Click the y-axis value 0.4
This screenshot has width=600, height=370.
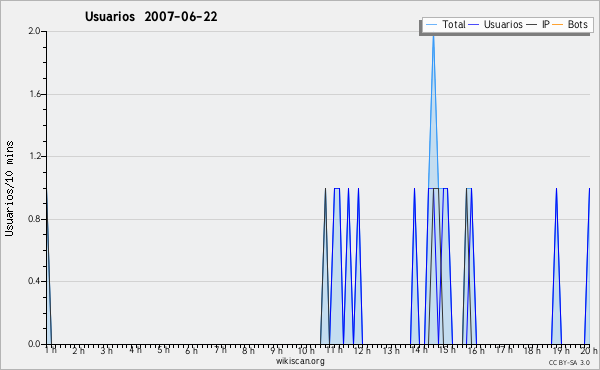click(x=34, y=282)
